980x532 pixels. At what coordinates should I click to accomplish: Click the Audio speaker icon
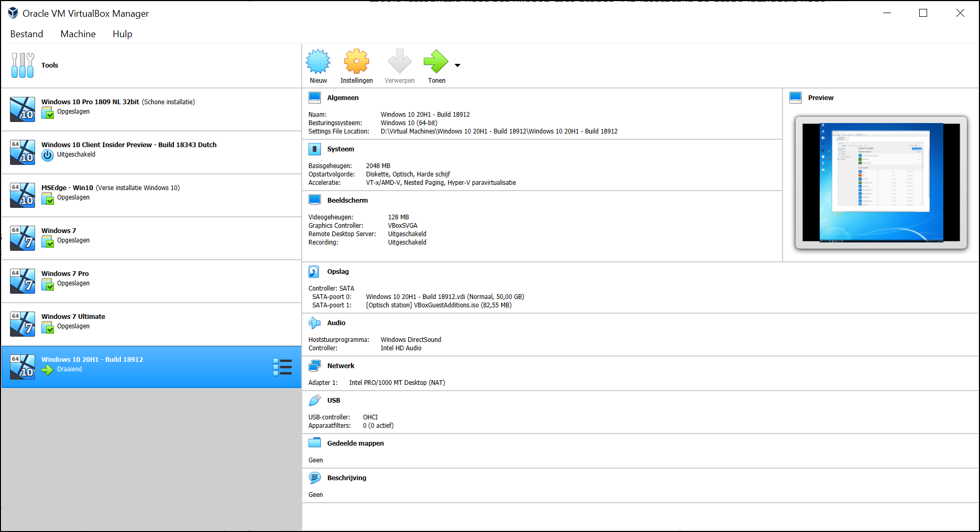click(x=314, y=323)
